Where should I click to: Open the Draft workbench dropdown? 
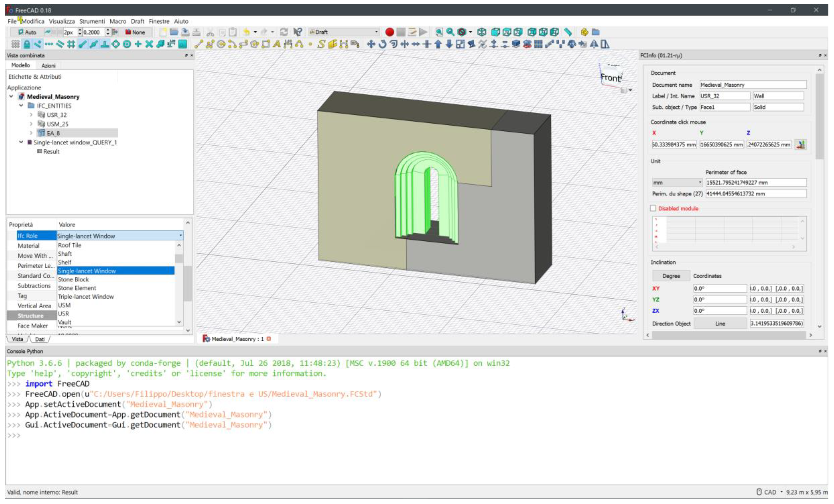click(344, 32)
